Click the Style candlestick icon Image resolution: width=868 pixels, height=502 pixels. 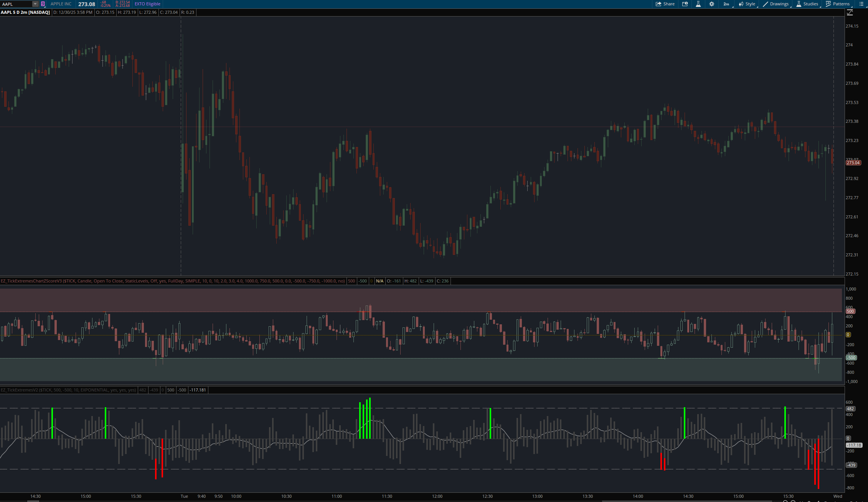(741, 4)
